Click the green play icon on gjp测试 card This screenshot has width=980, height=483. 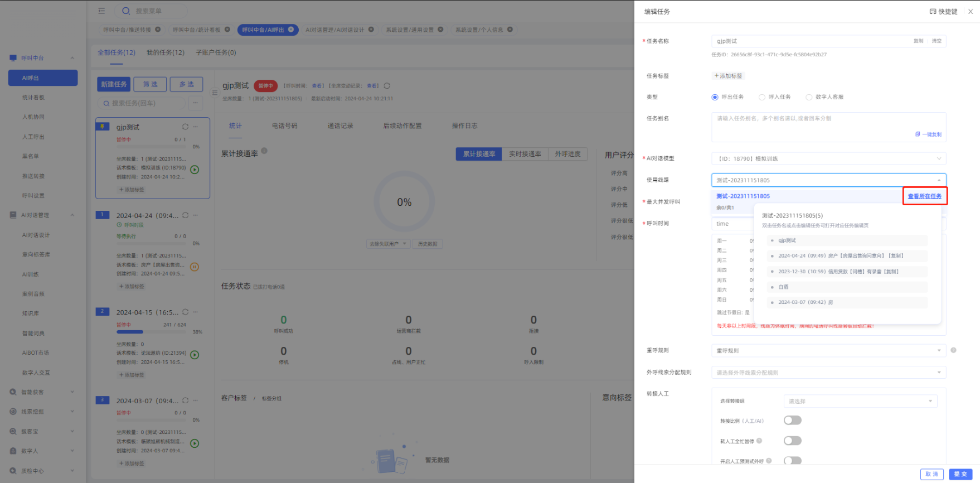pyautogui.click(x=195, y=170)
